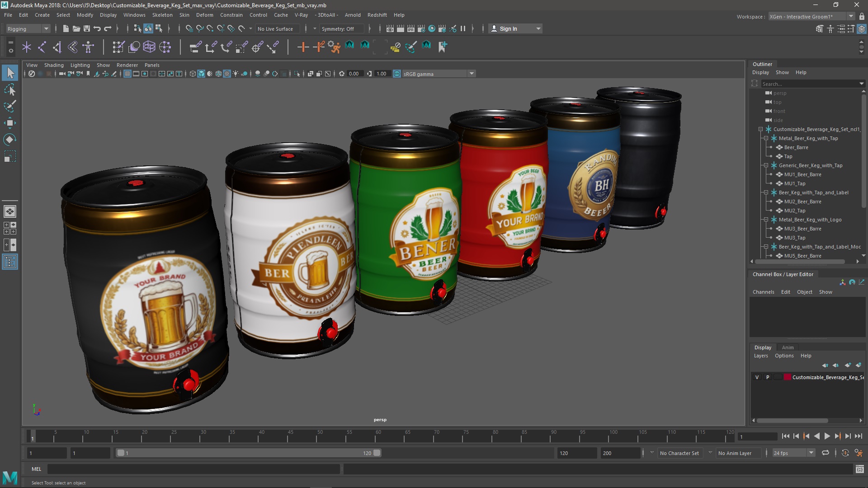This screenshot has height=488, width=868.
Task: Click the Sign In button
Action: 515,28
